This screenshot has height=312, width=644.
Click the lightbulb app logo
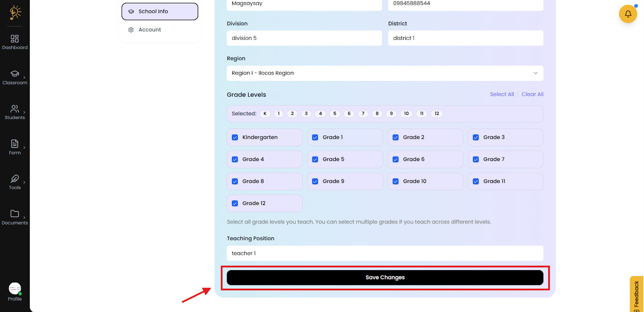point(15,12)
